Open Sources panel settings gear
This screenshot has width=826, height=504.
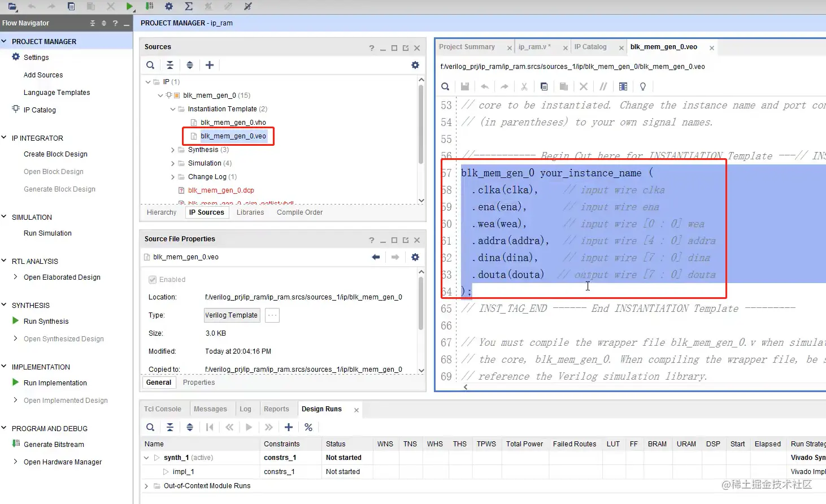415,65
